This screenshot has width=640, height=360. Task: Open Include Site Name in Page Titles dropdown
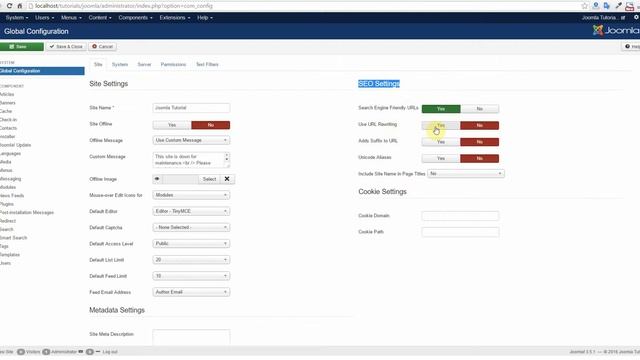click(x=466, y=173)
